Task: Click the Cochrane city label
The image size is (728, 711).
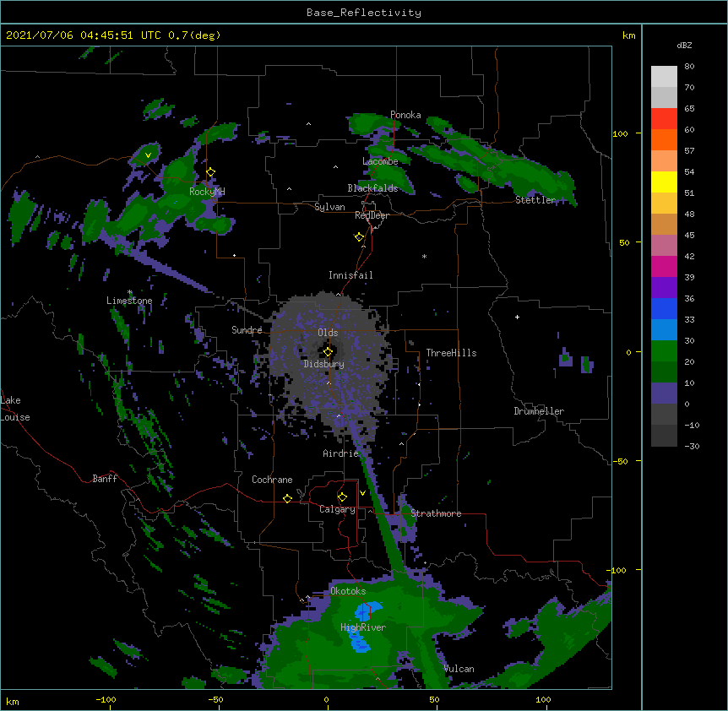Action: [272, 480]
